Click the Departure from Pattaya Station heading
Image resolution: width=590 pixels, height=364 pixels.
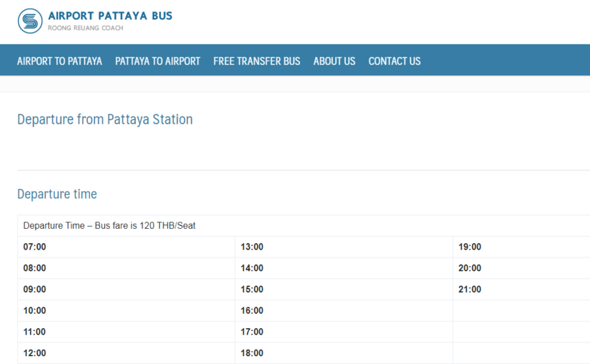click(x=105, y=119)
